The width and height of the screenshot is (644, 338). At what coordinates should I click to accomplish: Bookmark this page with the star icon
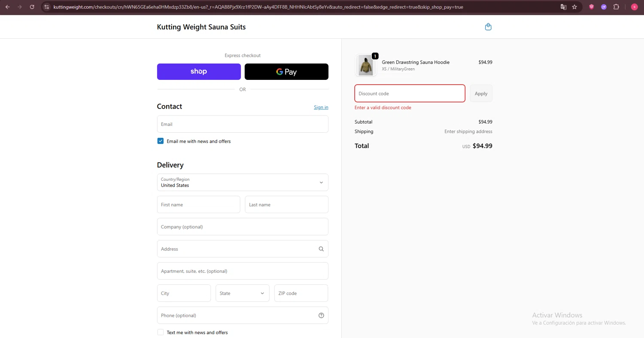574,7
